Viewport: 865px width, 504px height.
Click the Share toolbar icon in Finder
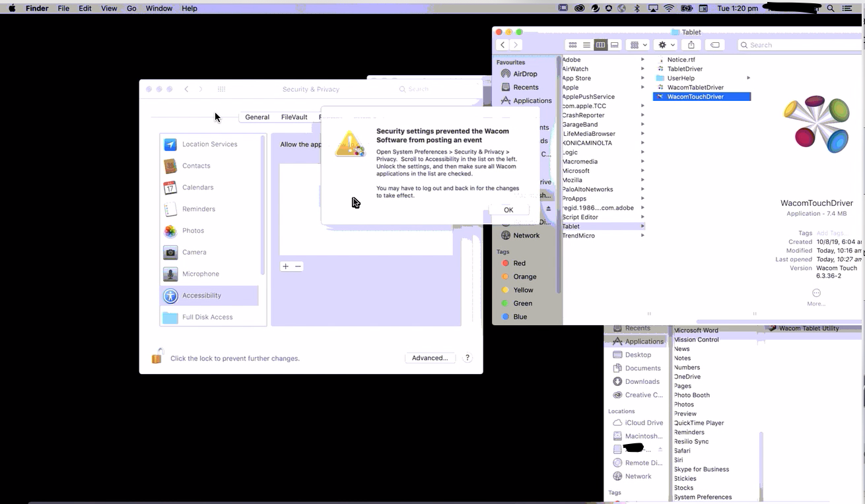point(691,45)
